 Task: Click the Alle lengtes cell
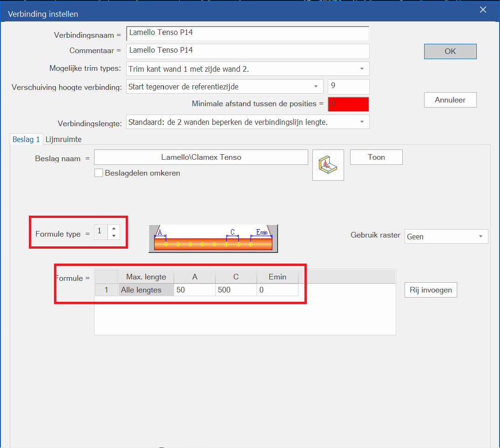click(146, 290)
